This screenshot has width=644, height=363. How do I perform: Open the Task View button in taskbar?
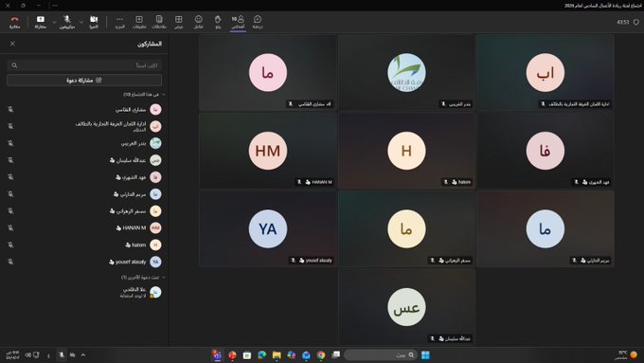335,354
